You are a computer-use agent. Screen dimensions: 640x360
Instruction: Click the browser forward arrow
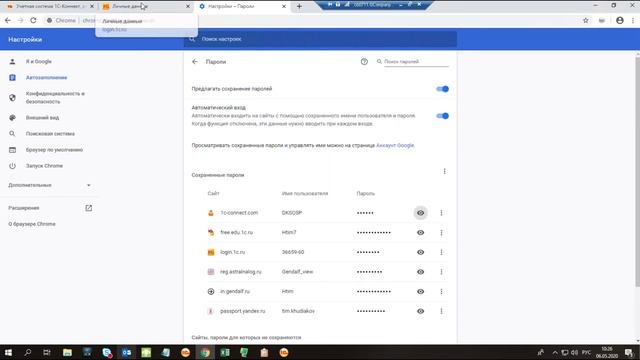coord(20,20)
